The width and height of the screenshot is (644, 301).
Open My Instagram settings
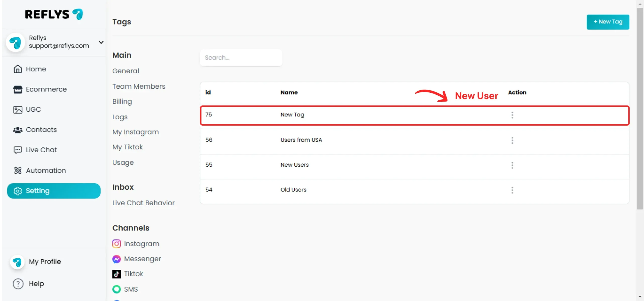tap(136, 132)
